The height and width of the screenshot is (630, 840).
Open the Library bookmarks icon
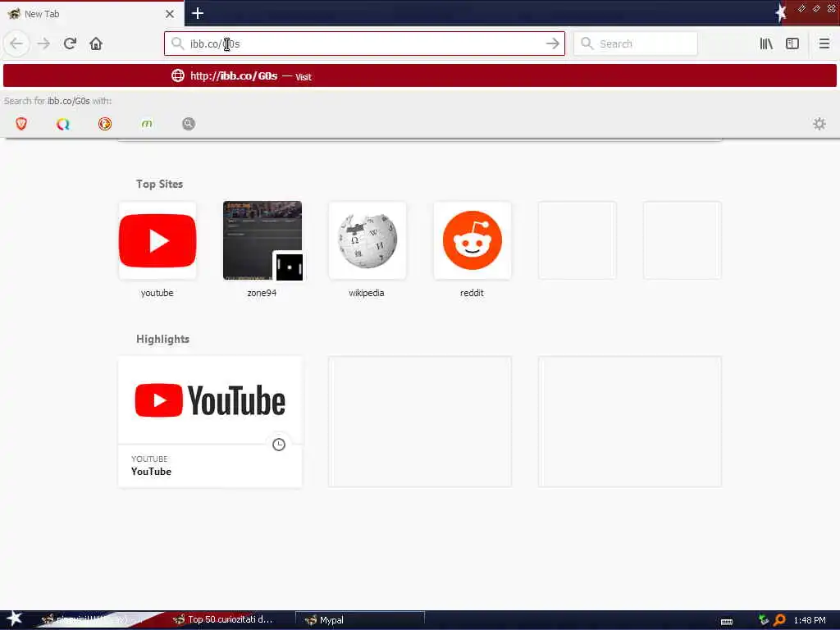point(766,44)
